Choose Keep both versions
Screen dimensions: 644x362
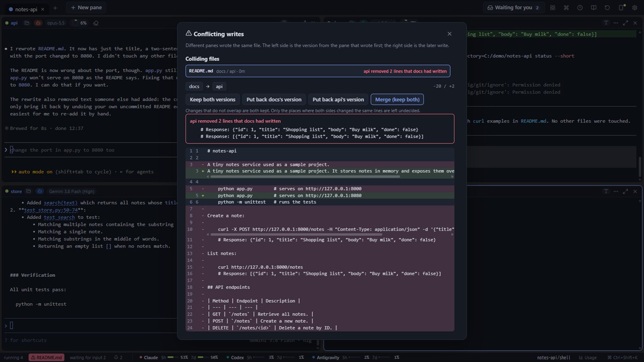click(x=212, y=99)
